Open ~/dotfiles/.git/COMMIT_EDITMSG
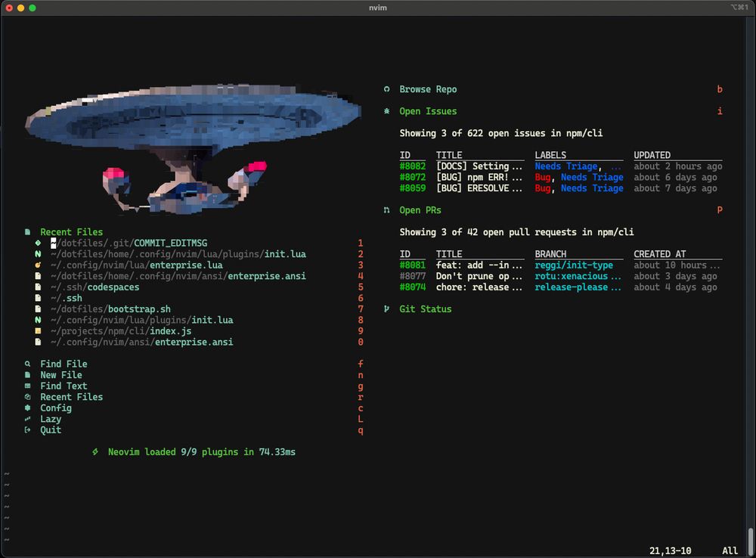 tap(129, 243)
